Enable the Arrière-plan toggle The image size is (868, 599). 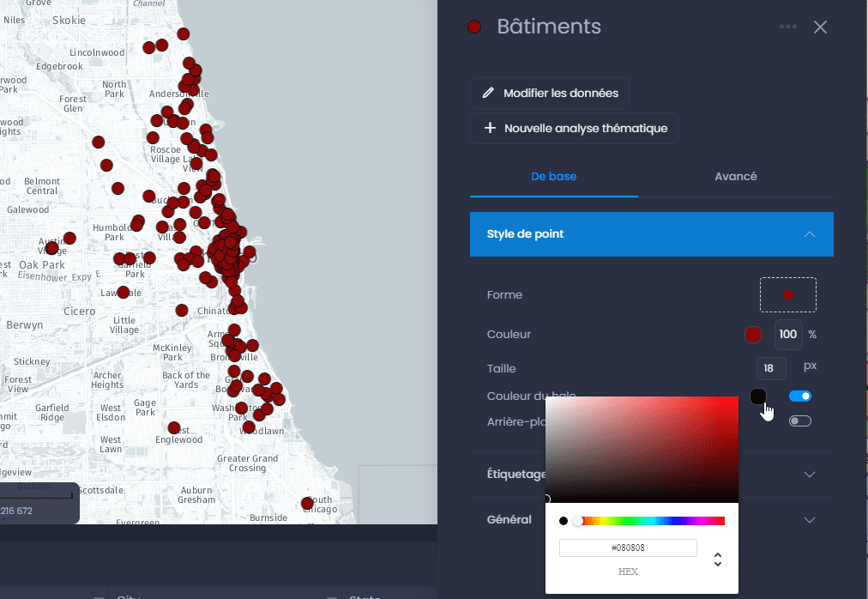800,421
